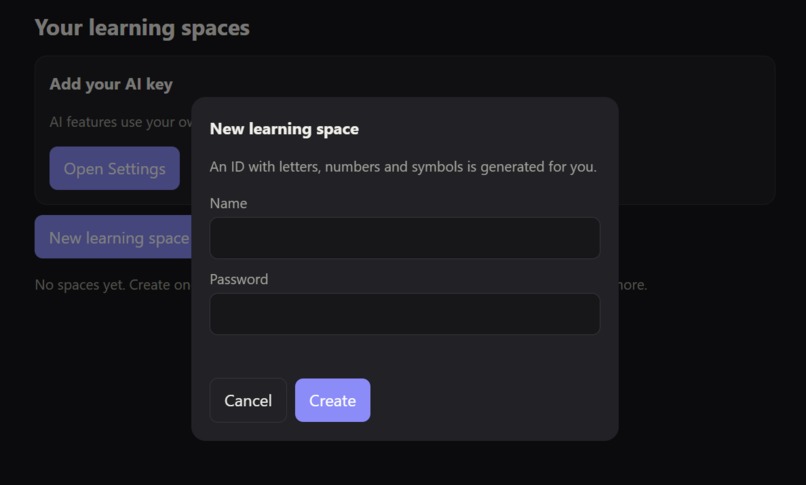Select the 'New learning space' dialog title
Screen dimensions: 806x485
[284, 129]
